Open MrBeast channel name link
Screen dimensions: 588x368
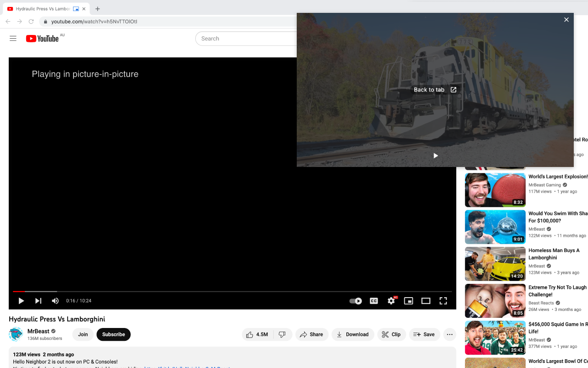pos(39,331)
